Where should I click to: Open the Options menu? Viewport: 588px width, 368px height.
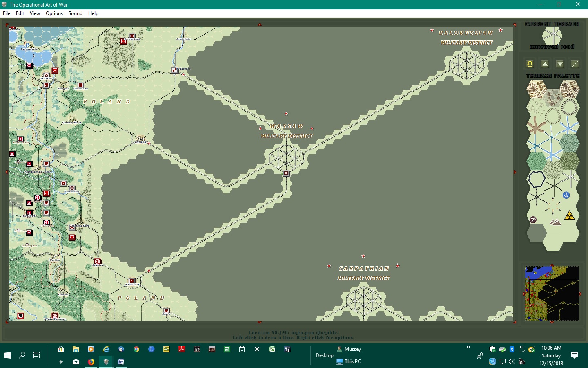click(x=54, y=13)
